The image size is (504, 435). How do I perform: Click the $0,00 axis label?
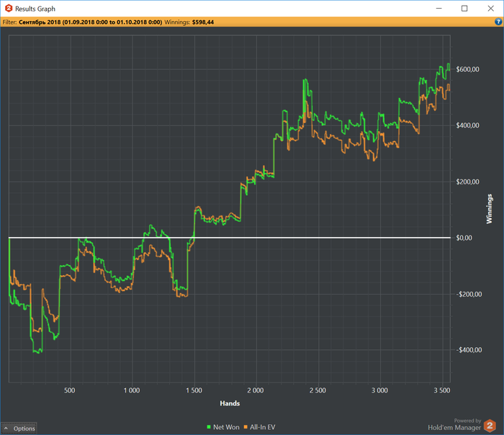(464, 238)
